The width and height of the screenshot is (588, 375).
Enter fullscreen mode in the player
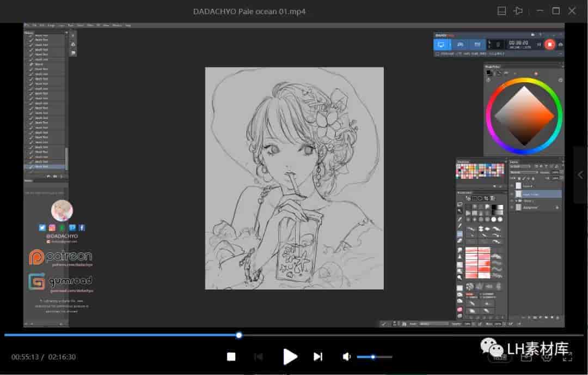click(567, 356)
